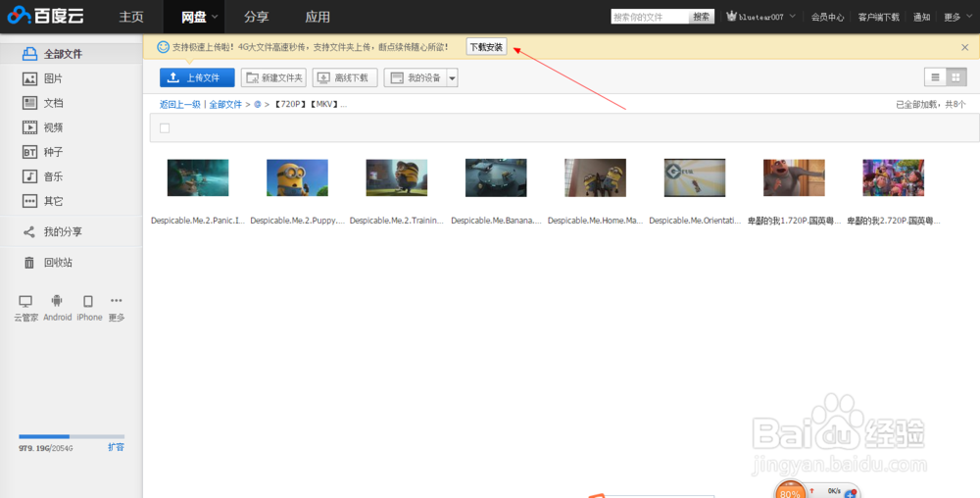
Task: Click the smiley icon in the banner
Action: pyautogui.click(x=163, y=47)
